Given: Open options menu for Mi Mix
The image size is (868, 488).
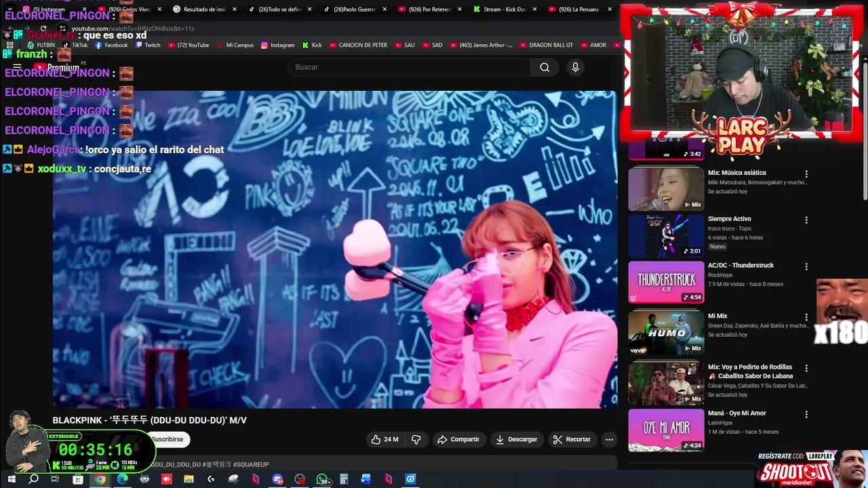Looking at the screenshot, I should pos(806,317).
